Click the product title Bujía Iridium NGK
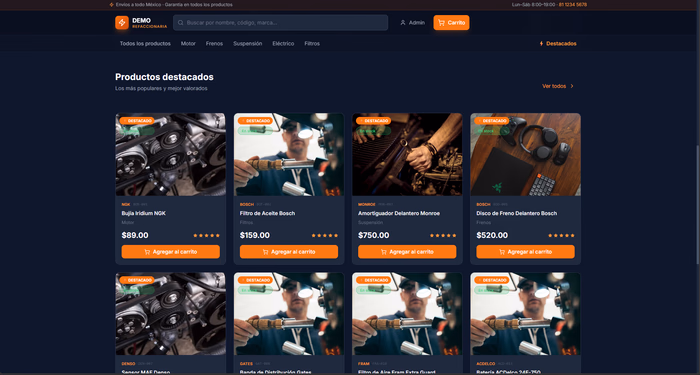The image size is (700, 375). point(143,213)
